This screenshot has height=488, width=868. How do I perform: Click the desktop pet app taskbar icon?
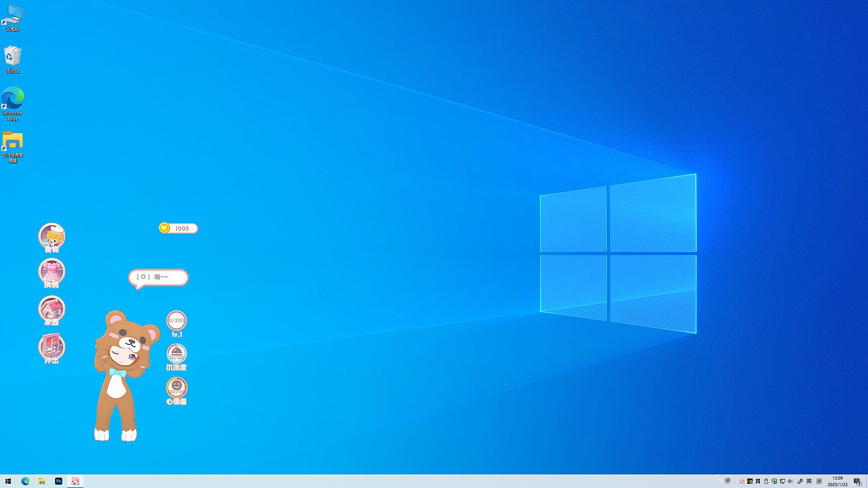75,481
